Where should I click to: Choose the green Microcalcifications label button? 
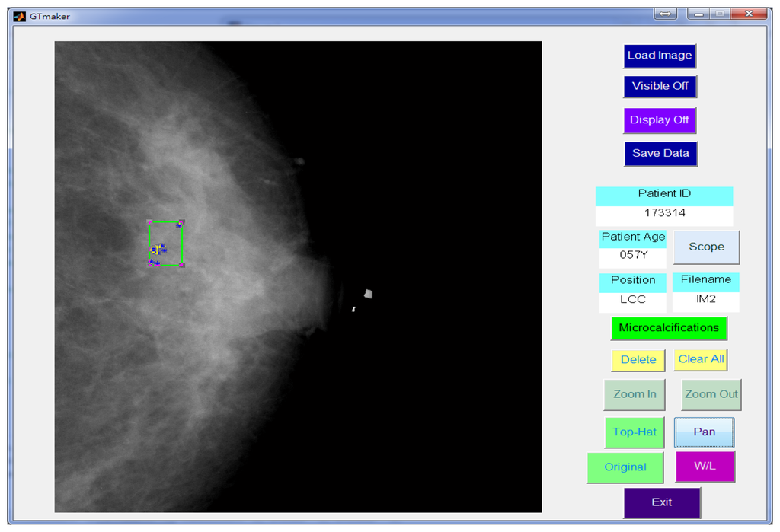pos(669,328)
